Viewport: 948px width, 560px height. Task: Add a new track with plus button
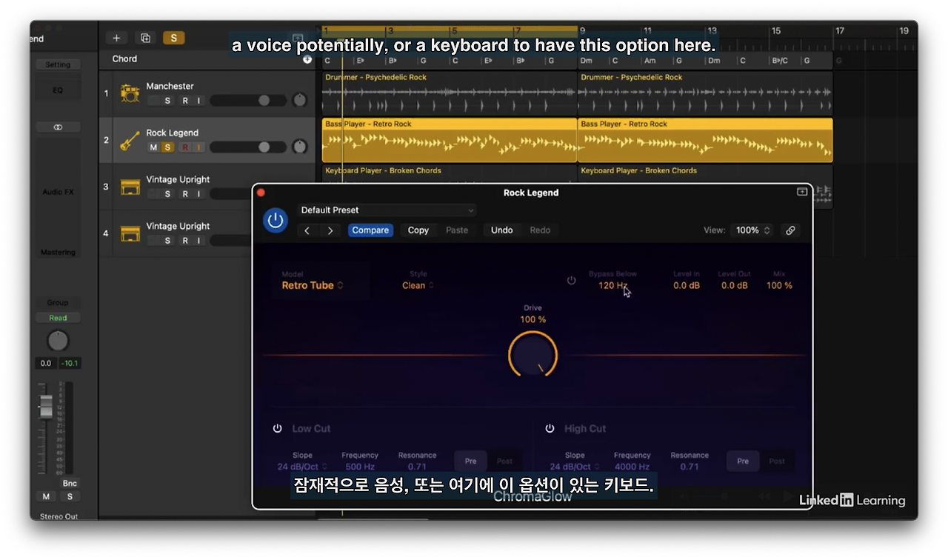pos(116,38)
